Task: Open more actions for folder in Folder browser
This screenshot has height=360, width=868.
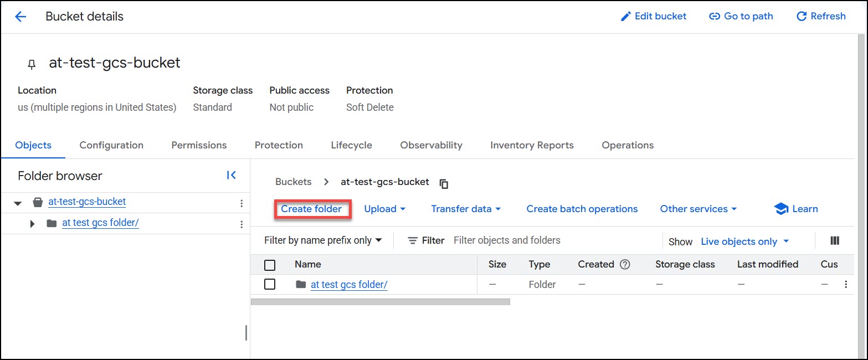Action: coord(242,224)
